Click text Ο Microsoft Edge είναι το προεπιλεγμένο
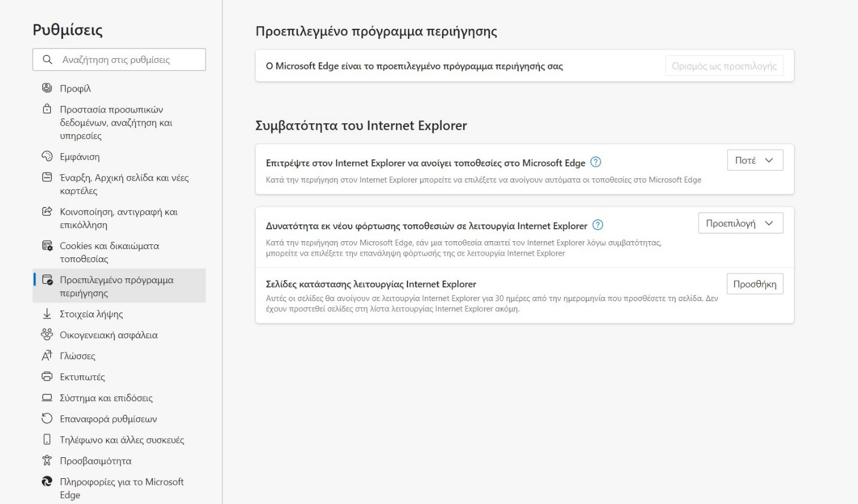Image resolution: width=858 pixels, height=504 pixels. tap(415, 66)
